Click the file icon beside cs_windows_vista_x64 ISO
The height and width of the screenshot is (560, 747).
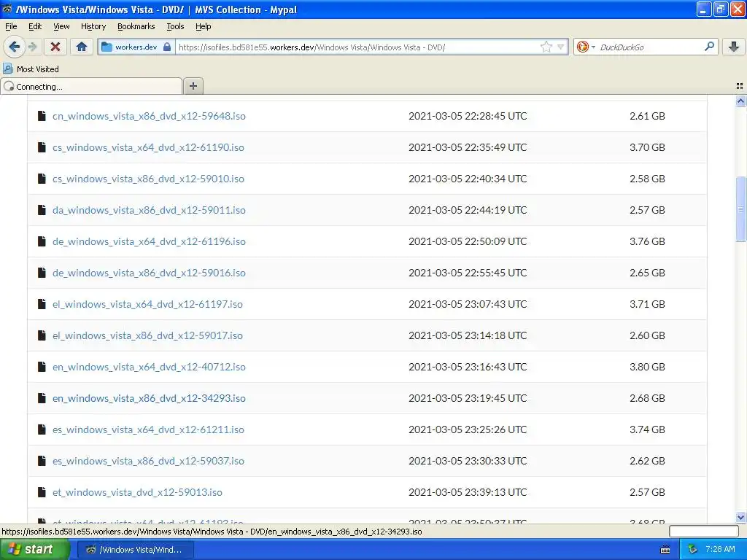[42, 147]
